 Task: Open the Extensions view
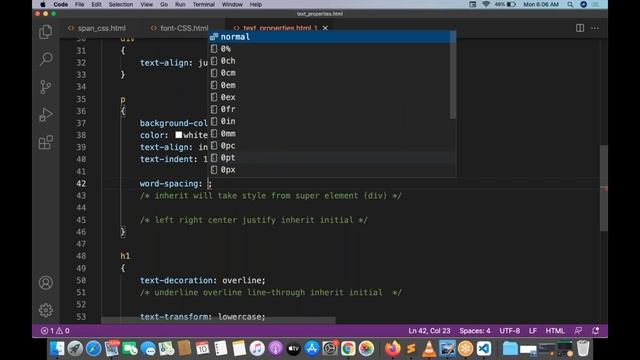[46, 142]
